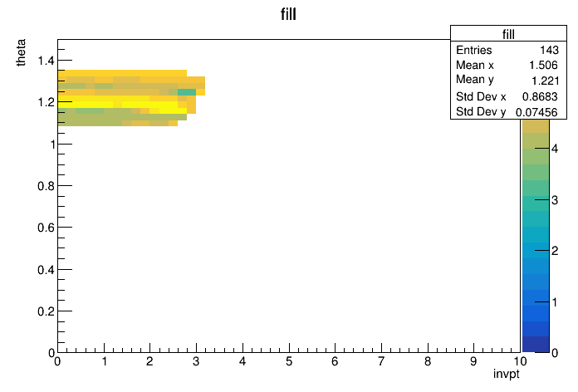The height and width of the screenshot is (392, 578).
Task: Click the 'theta' y-axis title
Action: coord(21,52)
